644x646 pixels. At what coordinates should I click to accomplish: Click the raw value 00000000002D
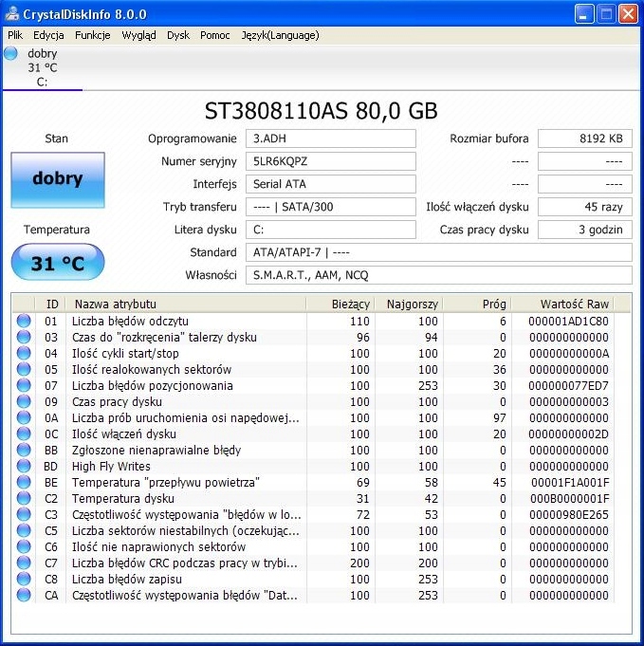pyautogui.click(x=568, y=434)
